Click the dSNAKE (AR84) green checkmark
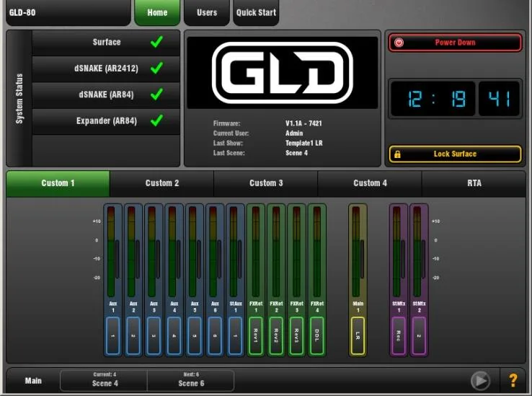The image size is (532, 396). (156, 94)
